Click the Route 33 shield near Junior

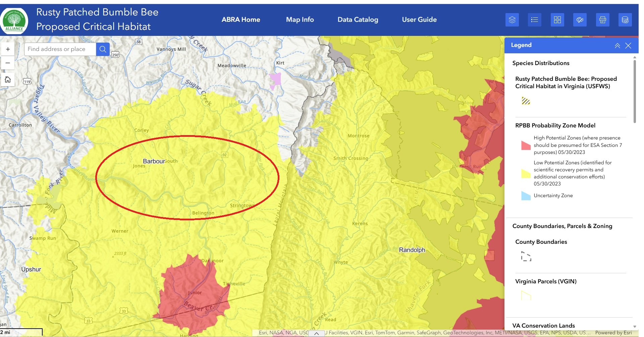pyautogui.click(x=124, y=311)
